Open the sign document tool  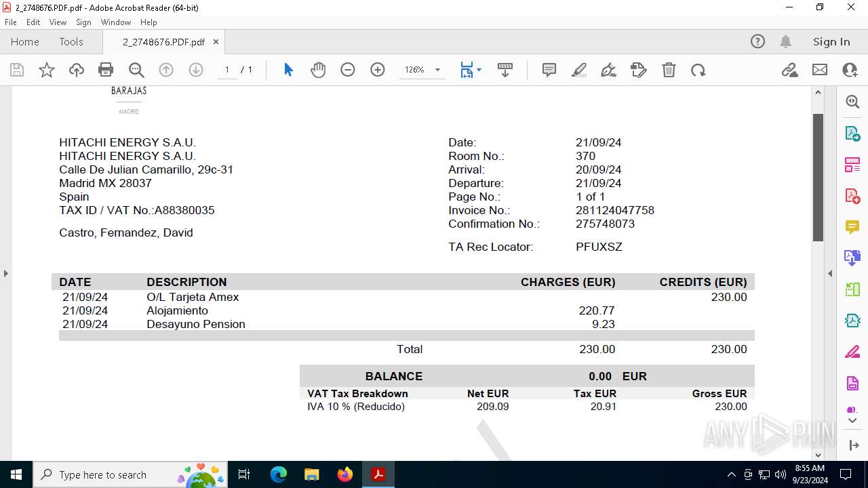tap(609, 70)
